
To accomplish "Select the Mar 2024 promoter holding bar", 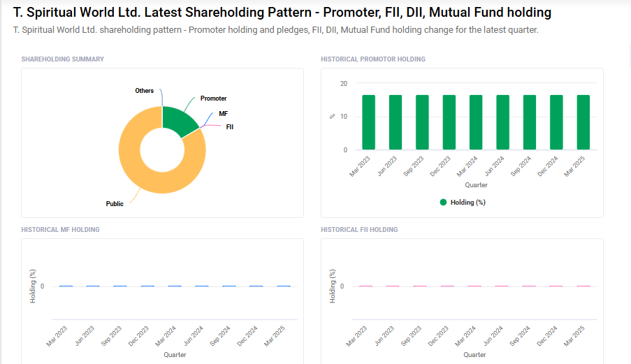I will [476, 122].
